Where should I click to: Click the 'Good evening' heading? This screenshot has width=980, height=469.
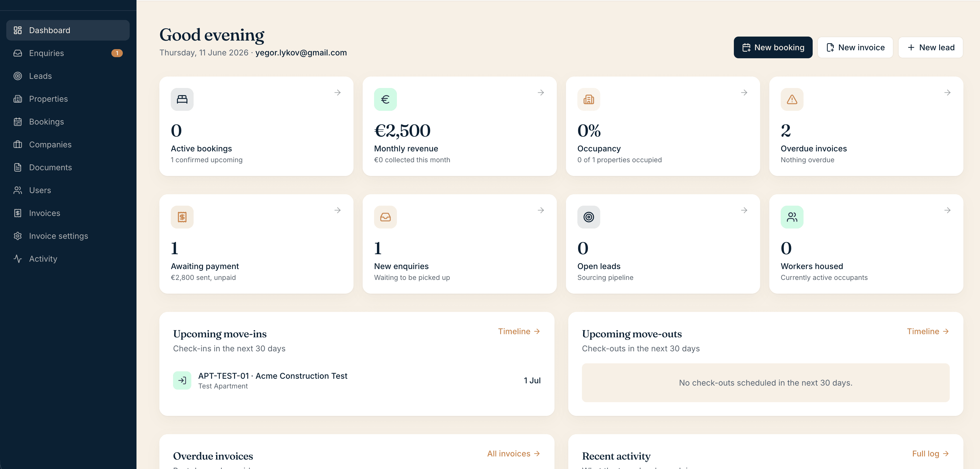click(x=212, y=35)
